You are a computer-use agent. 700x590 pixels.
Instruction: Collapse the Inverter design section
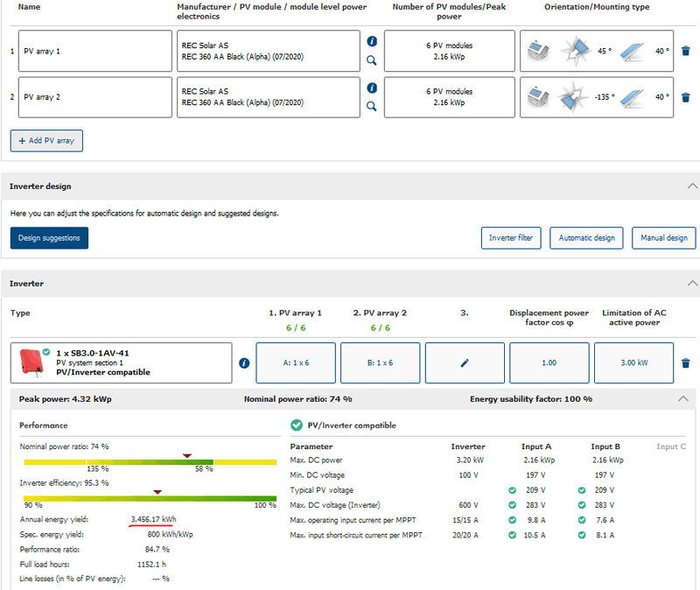[692, 186]
